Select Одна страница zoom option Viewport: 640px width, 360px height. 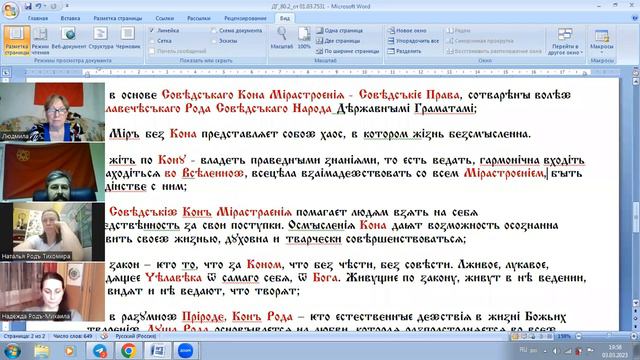click(x=340, y=31)
